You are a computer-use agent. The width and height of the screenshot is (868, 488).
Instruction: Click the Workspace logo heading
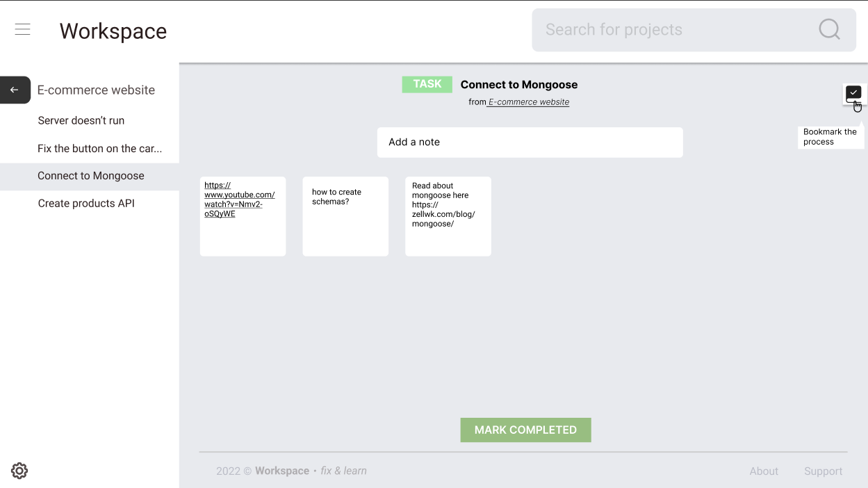click(113, 31)
